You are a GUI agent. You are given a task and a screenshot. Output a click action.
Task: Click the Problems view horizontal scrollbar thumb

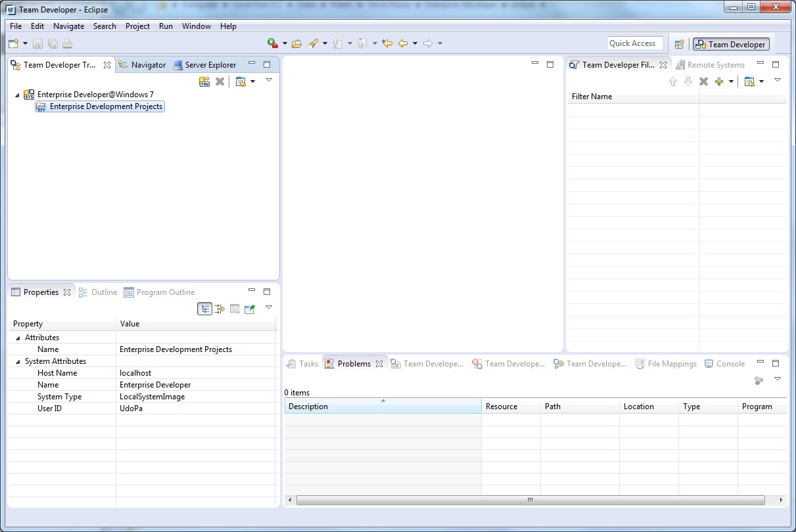(x=530, y=500)
